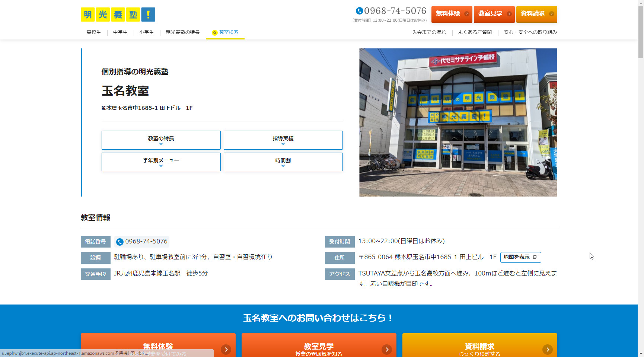The width and height of the screenshot is (644, 357).
Task: Click the external-link icon on 地図を表示
Action: click(x=535, y=257)
